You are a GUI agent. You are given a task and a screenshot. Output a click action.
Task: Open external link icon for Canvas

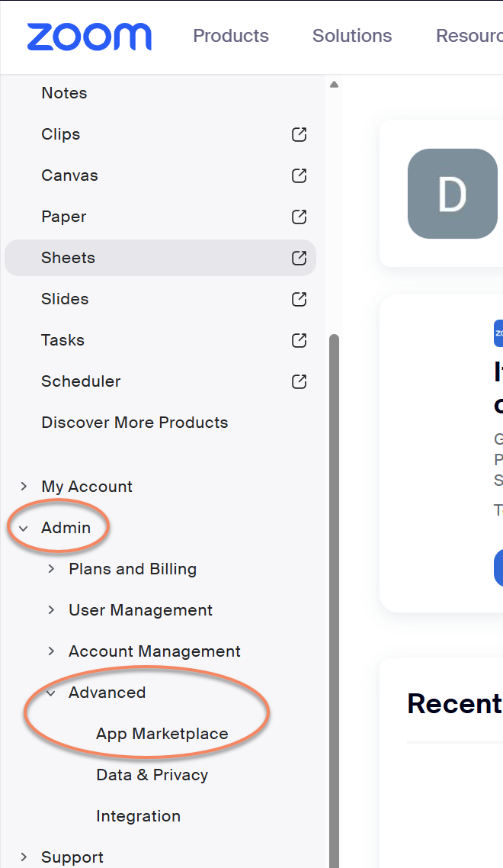[299, 175]
